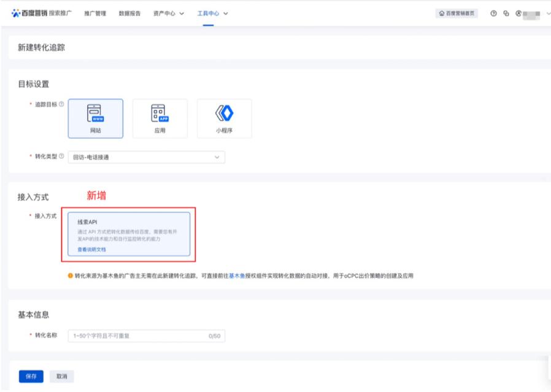This screenshot has width=551, height=392.
Task: Open the 资产中心 menu
Action: (x=164, y=13)
